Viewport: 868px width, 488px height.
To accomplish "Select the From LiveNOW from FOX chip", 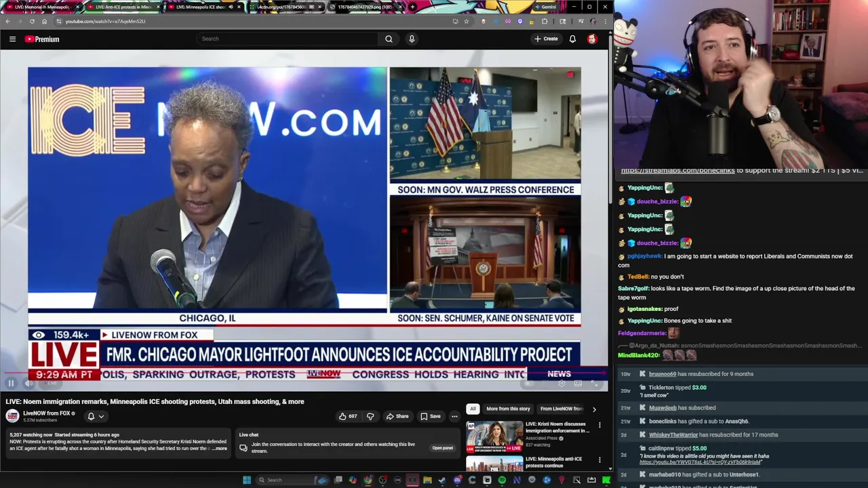I will click(561, 409).
